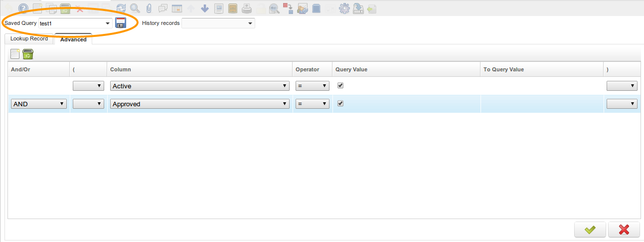Open the AND operator dropdown

click(39, 104)
